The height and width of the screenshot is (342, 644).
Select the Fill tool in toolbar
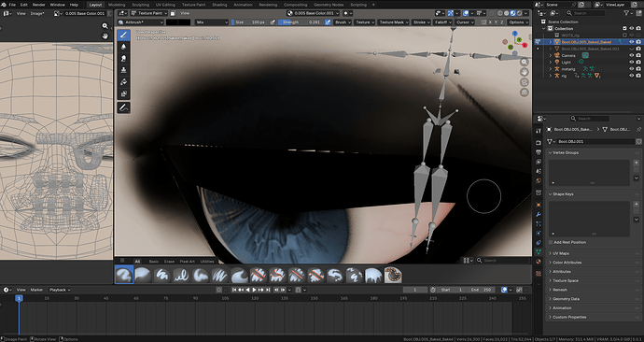coord(123,82)
